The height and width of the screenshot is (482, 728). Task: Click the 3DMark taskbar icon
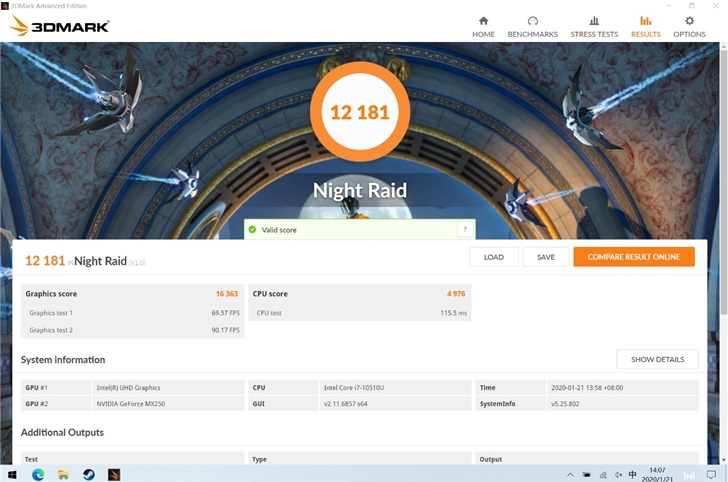click(x=114, y=475)
